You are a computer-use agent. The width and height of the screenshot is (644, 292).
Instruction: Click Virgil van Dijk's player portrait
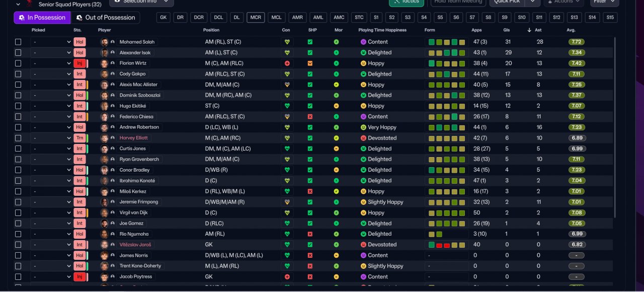pyautogui.click(x=104, y=213)
